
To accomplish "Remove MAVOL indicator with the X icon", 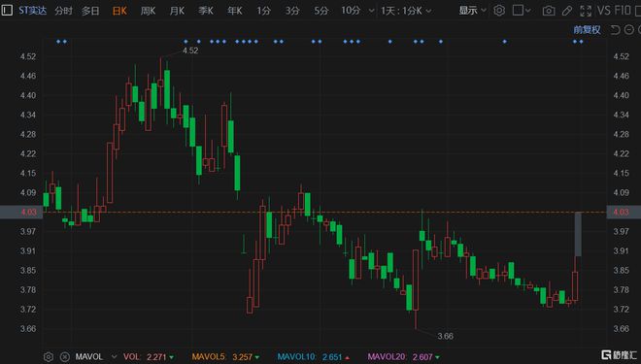I will pyautogui.click(x=65, y=357).
